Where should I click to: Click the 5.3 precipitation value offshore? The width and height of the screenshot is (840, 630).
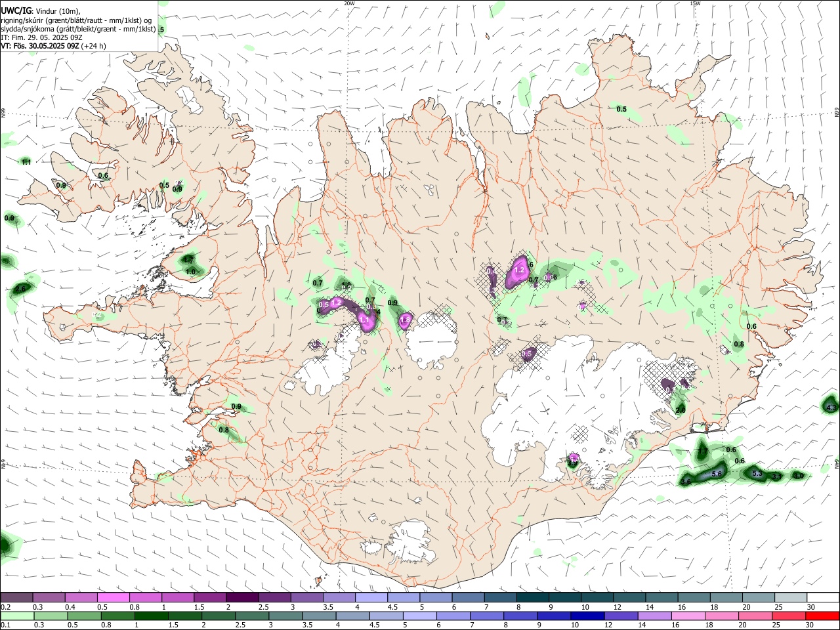pyautogui.click(x=757, y=473)
